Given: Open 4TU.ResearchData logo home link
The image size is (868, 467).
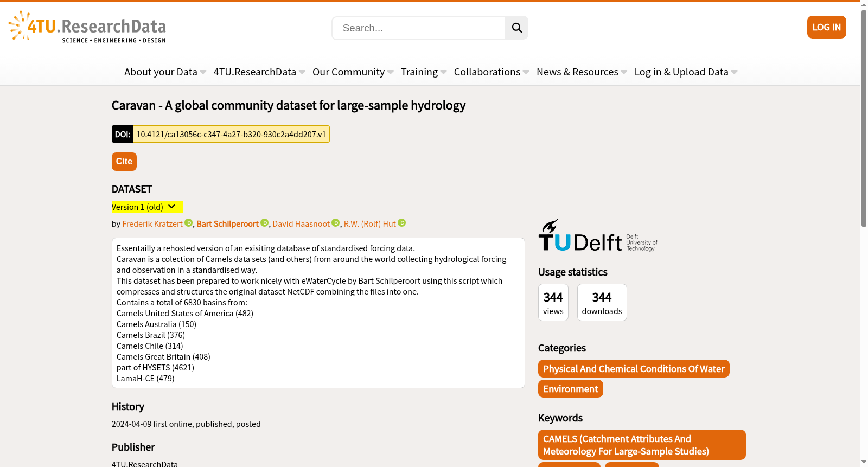Looking at the screenshot, I should 87,27.
